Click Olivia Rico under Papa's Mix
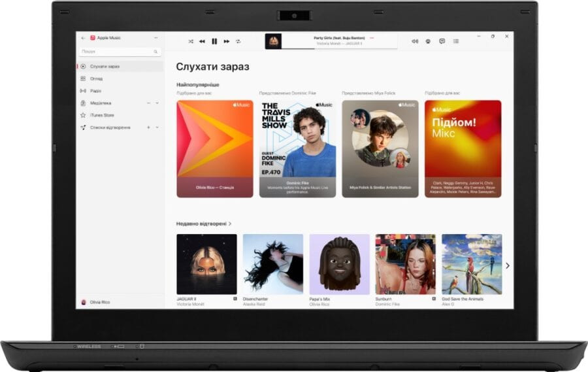The width and height of the screenshot is (588, 372). point(319,304)
